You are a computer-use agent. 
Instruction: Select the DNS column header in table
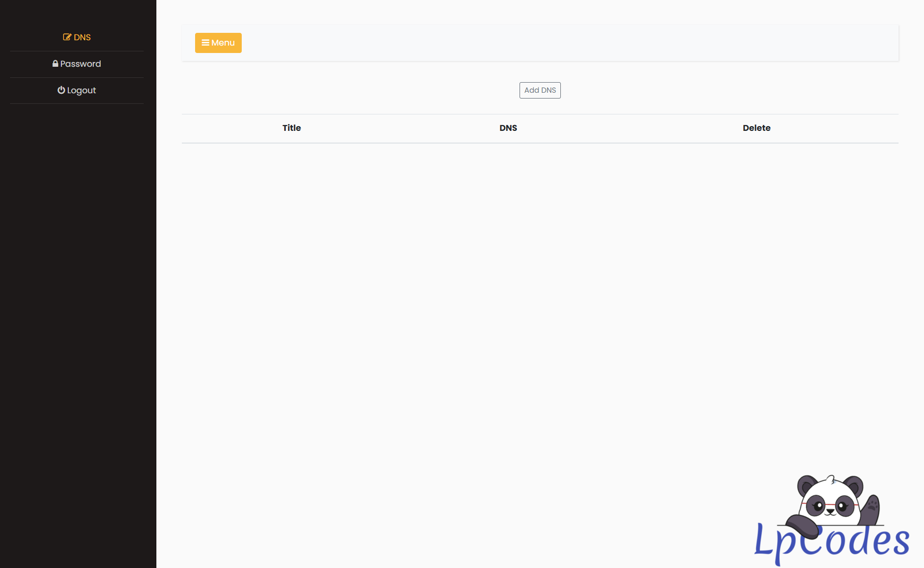pos(508,128)
